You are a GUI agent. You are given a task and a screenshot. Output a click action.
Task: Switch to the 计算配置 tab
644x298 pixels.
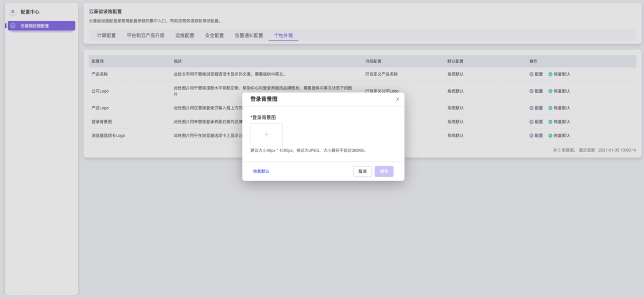coord(106,36)
